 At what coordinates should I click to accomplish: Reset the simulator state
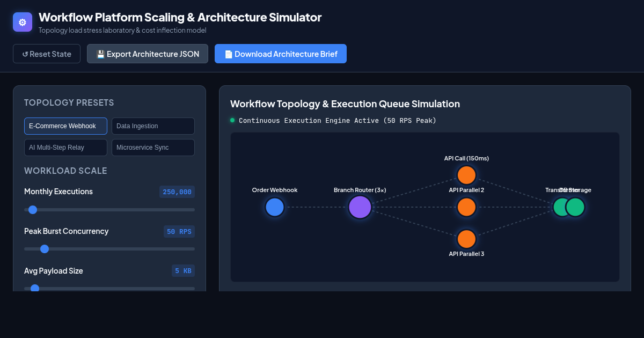point(47,54)
